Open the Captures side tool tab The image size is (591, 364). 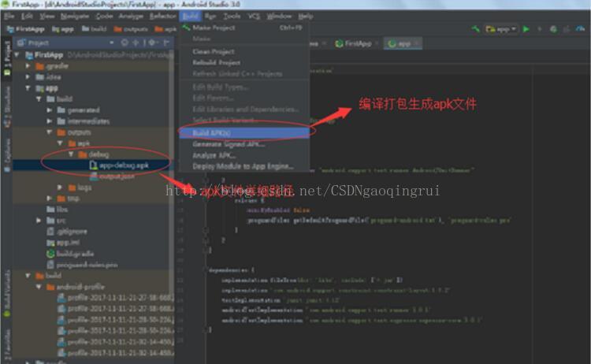pyautogui.click(x=7, y=155)
